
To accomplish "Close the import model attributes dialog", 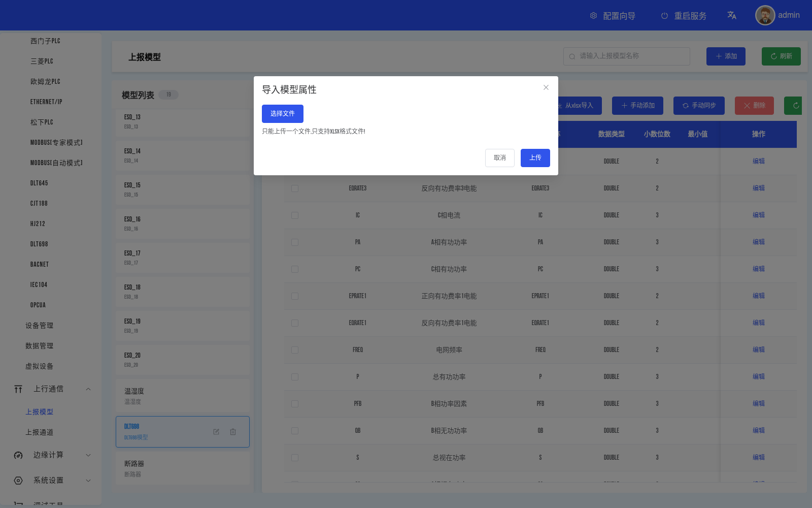I will tap(546, 87).
